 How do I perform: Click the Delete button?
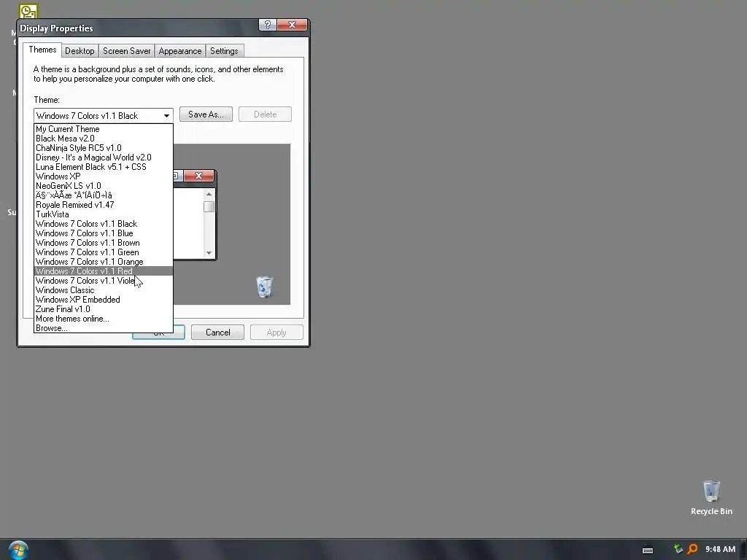pos(265,114)
